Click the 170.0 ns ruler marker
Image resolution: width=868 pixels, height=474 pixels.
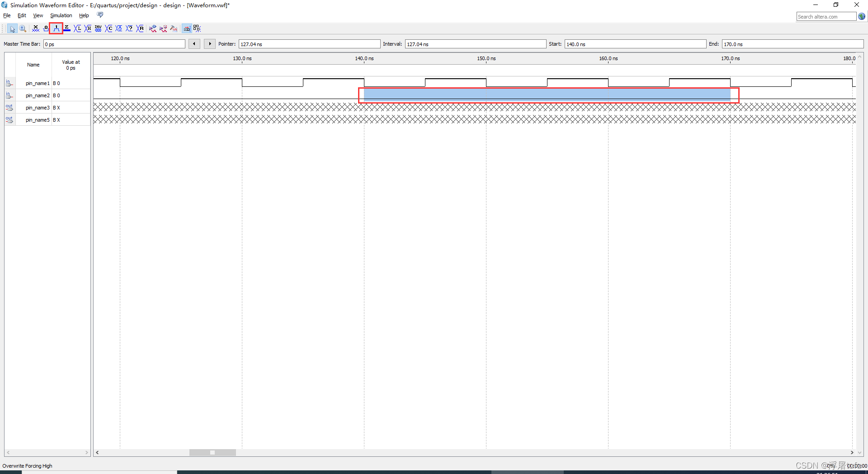point(731,58)
